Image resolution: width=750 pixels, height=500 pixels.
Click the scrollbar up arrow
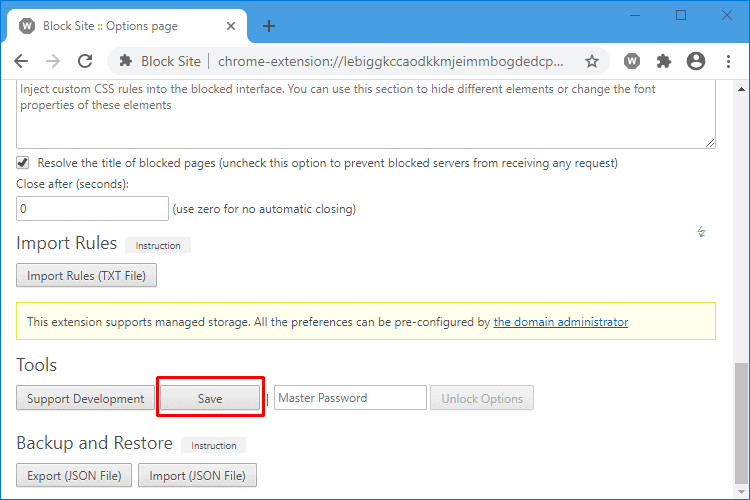pyautogui.click(x=741, y=89)
